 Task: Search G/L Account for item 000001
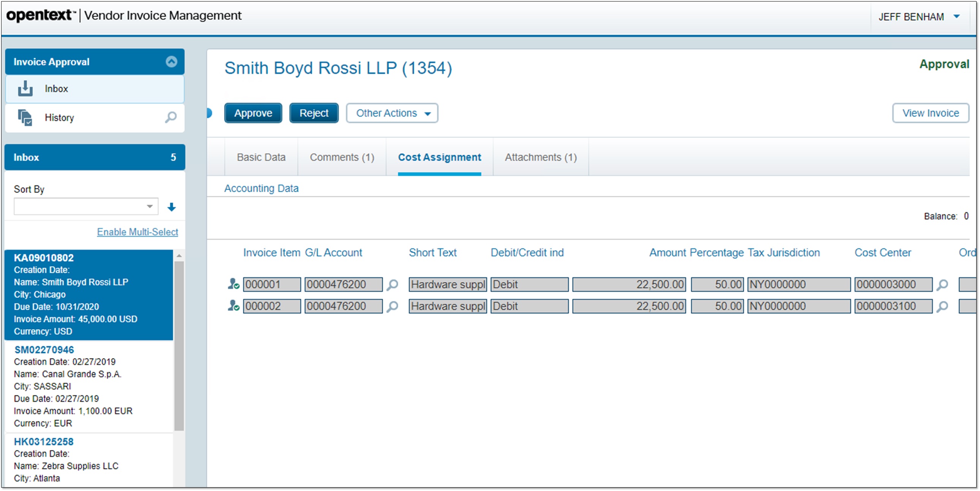coord(392,285)
